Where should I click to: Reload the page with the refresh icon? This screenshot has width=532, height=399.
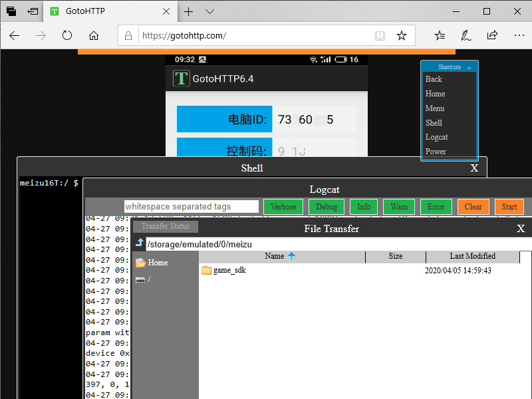tap(67, 36)
